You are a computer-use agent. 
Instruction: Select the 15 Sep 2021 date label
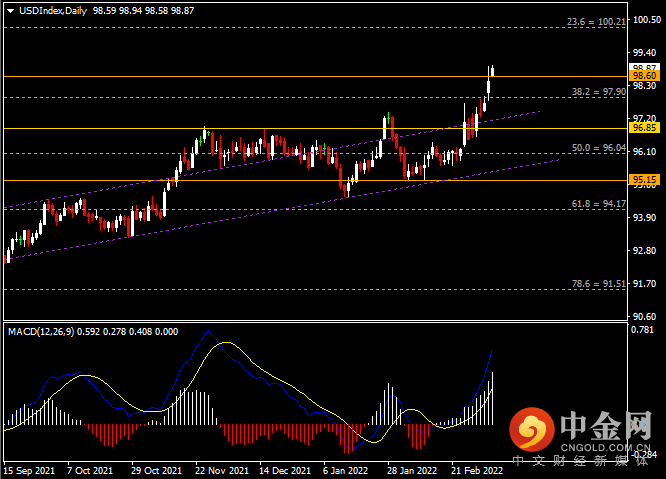29,471
